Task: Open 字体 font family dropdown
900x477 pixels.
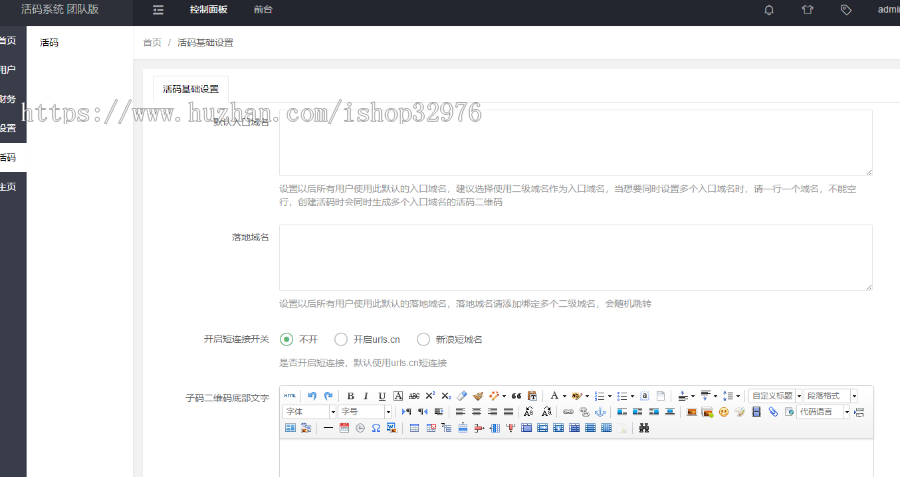Action: 309,412
